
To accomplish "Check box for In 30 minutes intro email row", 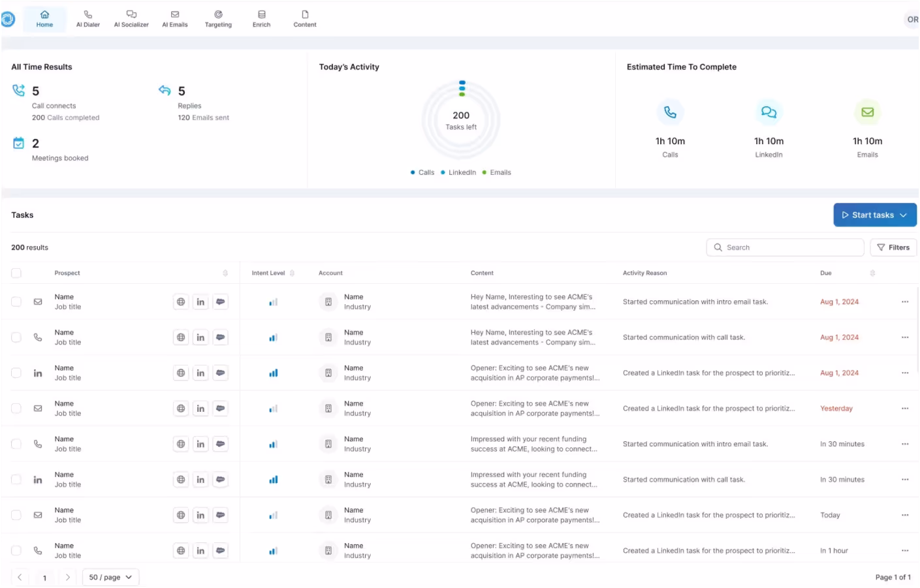I will pos(16,444).
